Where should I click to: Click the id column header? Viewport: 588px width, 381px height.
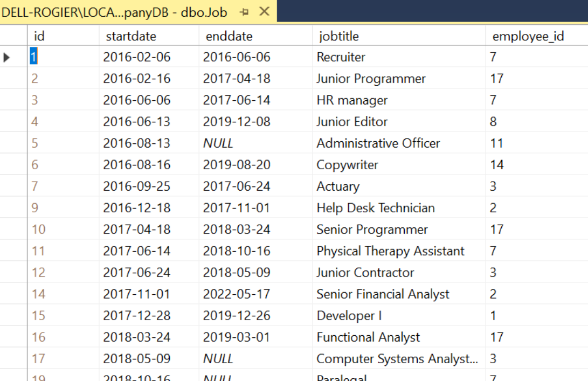pyautogui.click(x=39, y=36)
